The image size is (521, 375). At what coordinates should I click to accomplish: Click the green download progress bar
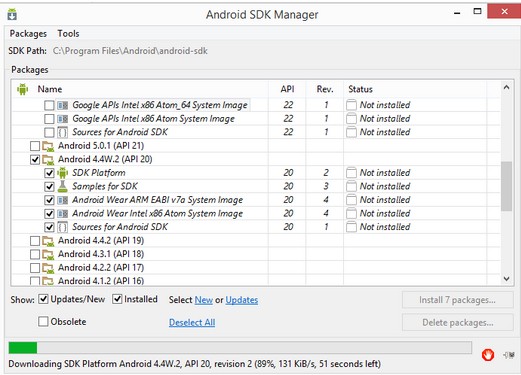23,348
